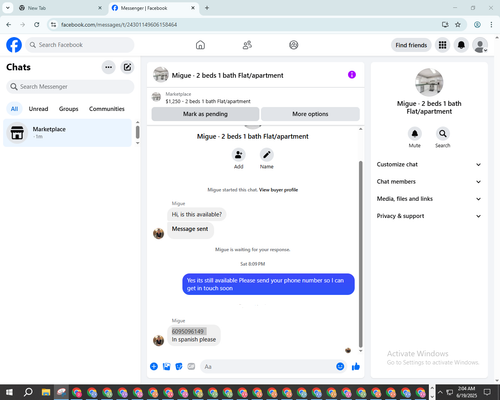Go back in browser
The width and height of the screenshot is (500, 400).
click(x=9, y=25)
